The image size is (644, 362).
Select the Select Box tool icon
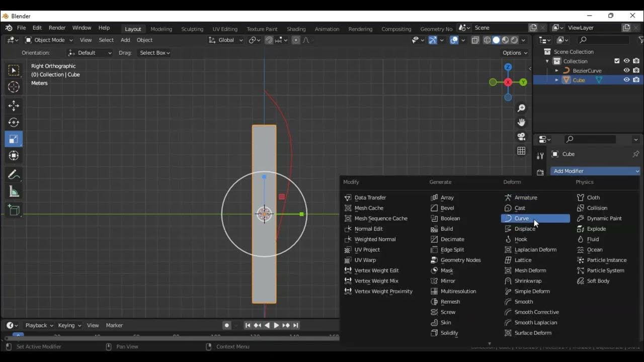click(14, 70)
